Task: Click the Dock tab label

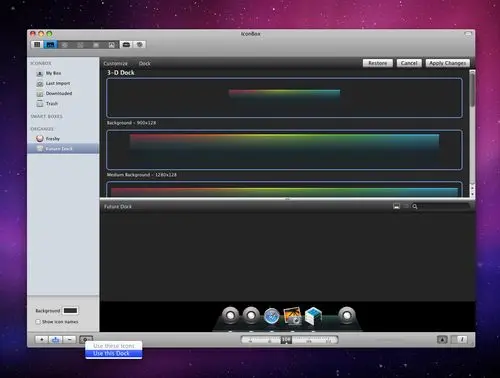Action: [145, 63]
